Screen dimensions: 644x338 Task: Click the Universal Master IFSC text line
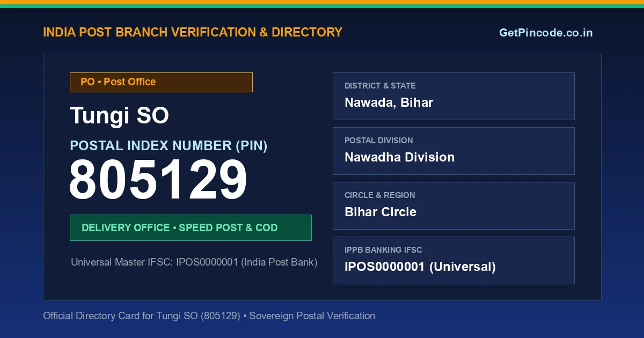pyautogui.click(x=194, y=262)
